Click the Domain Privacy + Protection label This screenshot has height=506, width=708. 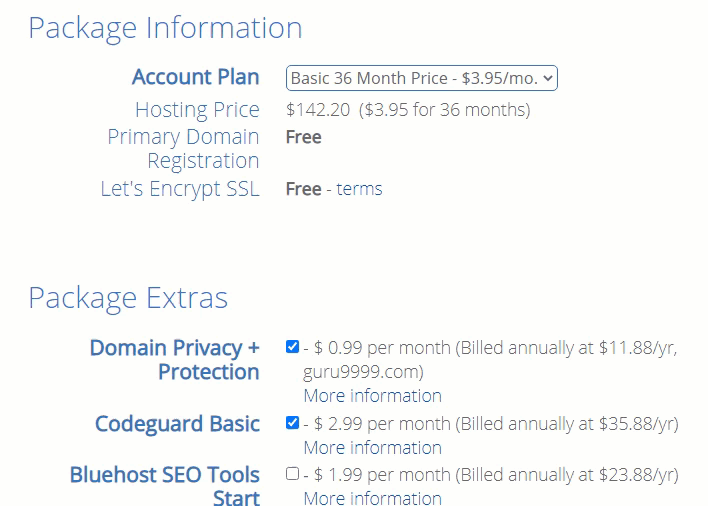tap(175, 360)
